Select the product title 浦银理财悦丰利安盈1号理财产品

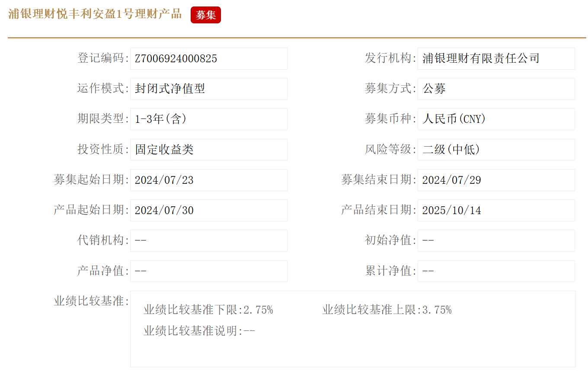pos(95,14)
